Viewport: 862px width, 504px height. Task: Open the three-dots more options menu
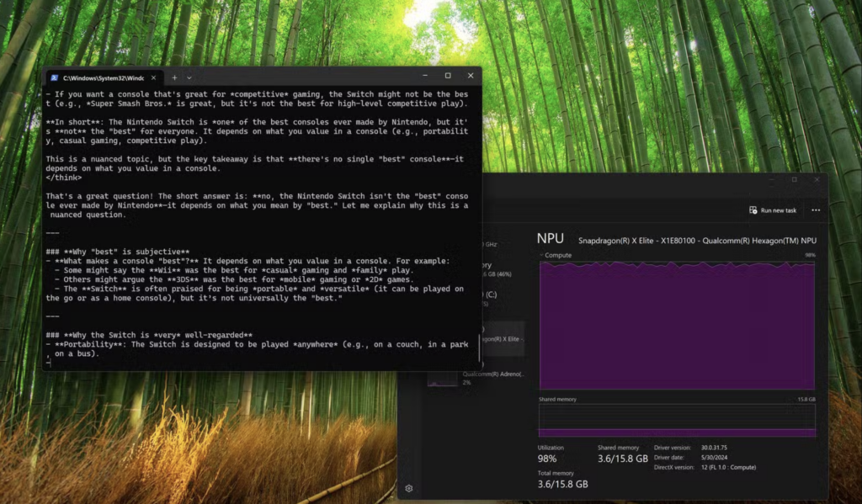[815, 210]
